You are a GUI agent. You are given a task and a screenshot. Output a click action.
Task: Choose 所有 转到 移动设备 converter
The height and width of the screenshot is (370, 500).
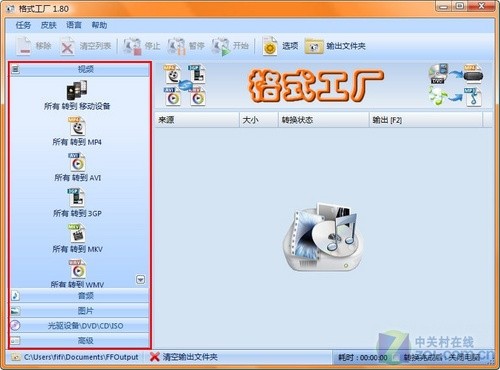tap(77, 95)
